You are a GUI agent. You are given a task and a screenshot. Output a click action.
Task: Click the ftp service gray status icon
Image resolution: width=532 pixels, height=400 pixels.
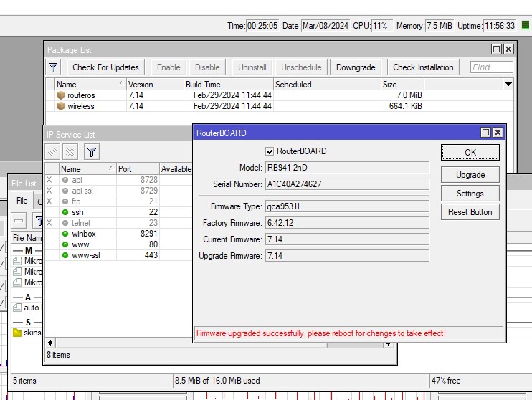click(65, 201)
